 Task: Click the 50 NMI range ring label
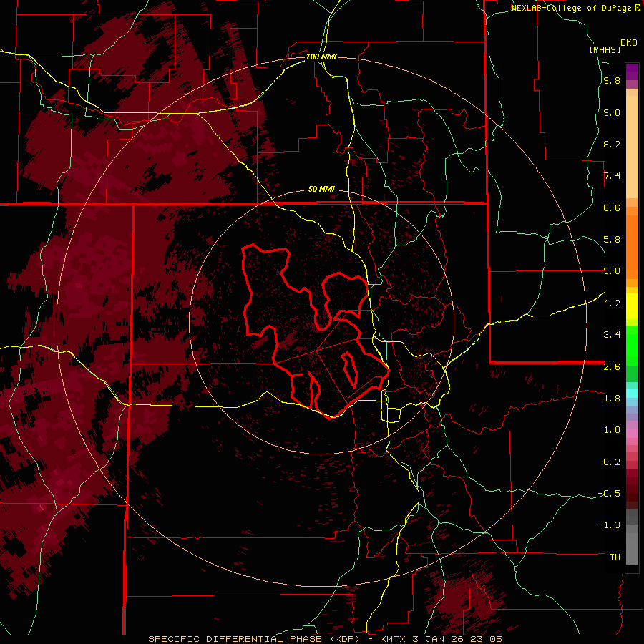tap(321, 190)
